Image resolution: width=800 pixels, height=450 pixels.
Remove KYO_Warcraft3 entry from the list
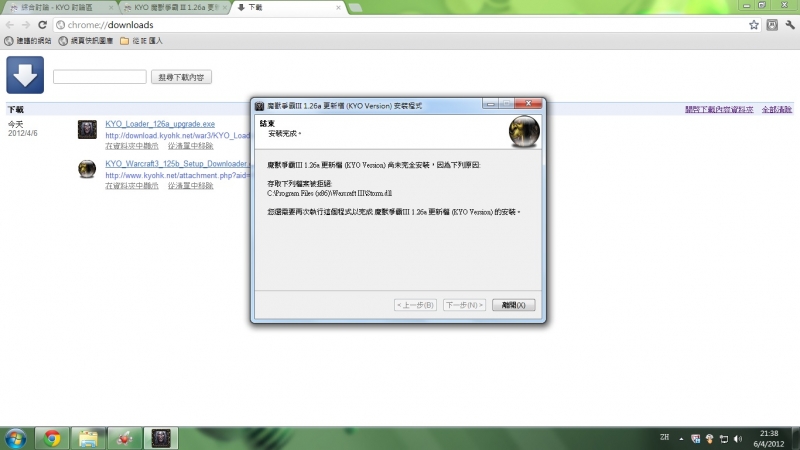190,186
